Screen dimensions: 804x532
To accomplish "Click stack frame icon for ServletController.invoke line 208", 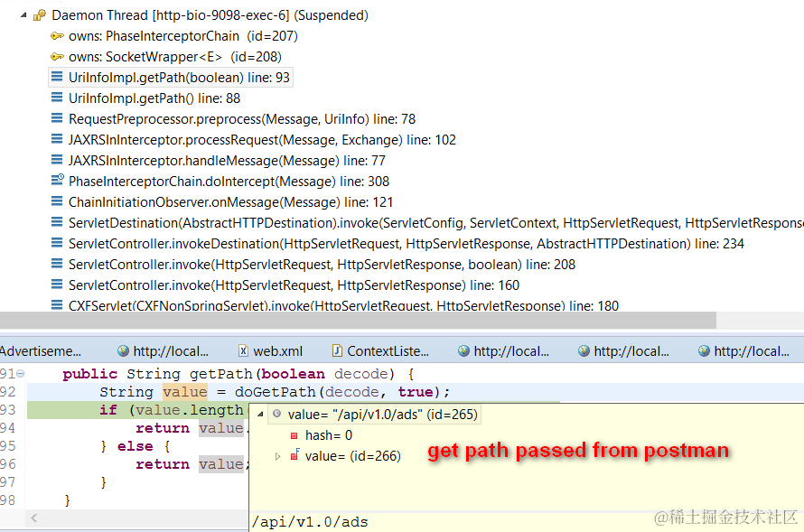I will (57, 264).
